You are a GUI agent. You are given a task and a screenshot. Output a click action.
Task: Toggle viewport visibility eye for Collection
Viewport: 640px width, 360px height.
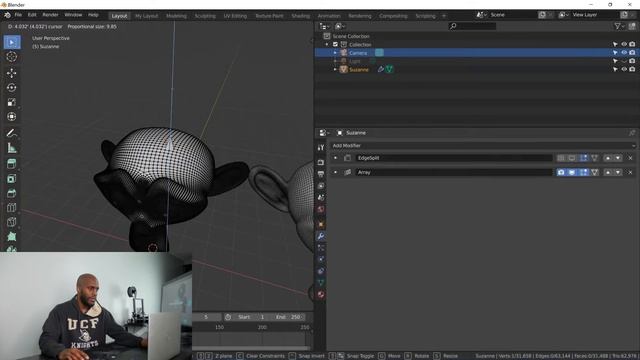624,44
